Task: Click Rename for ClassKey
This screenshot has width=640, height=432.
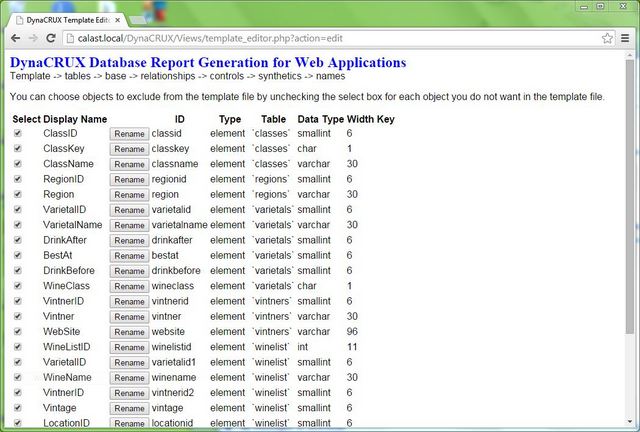Action: (129, 149)
